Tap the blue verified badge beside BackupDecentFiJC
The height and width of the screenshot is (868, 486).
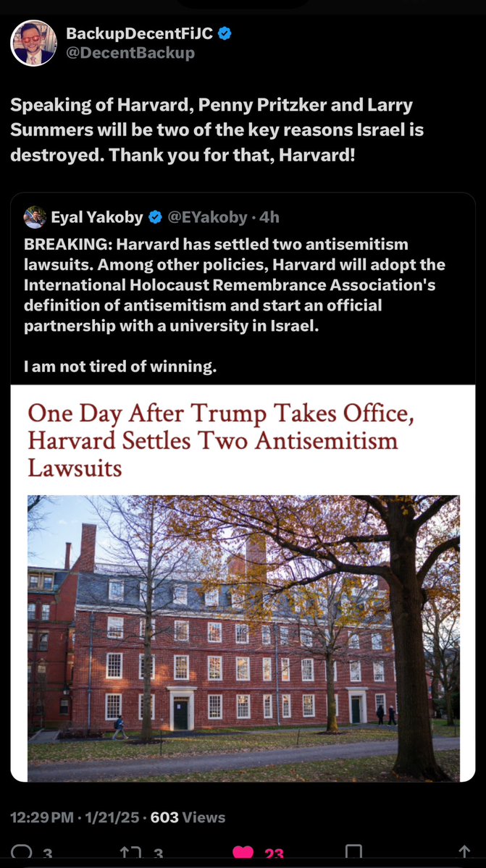225,33
